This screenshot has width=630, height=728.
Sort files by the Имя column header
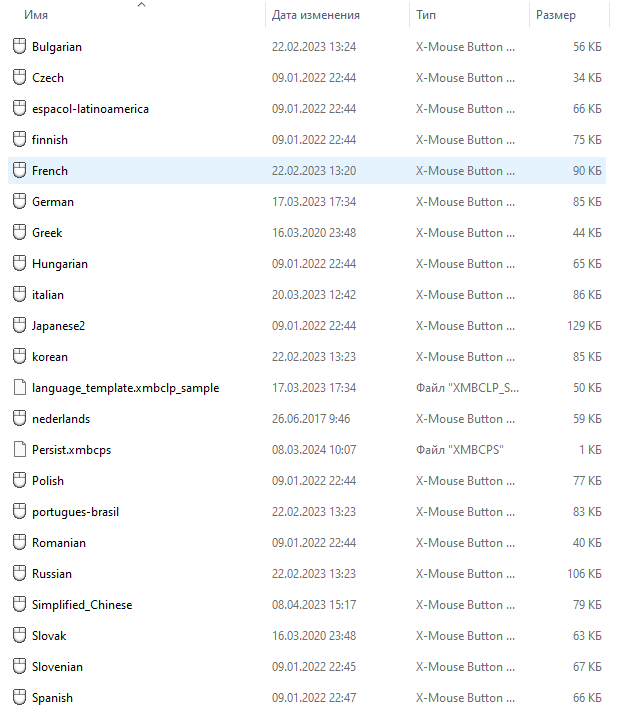click(36, 15)
